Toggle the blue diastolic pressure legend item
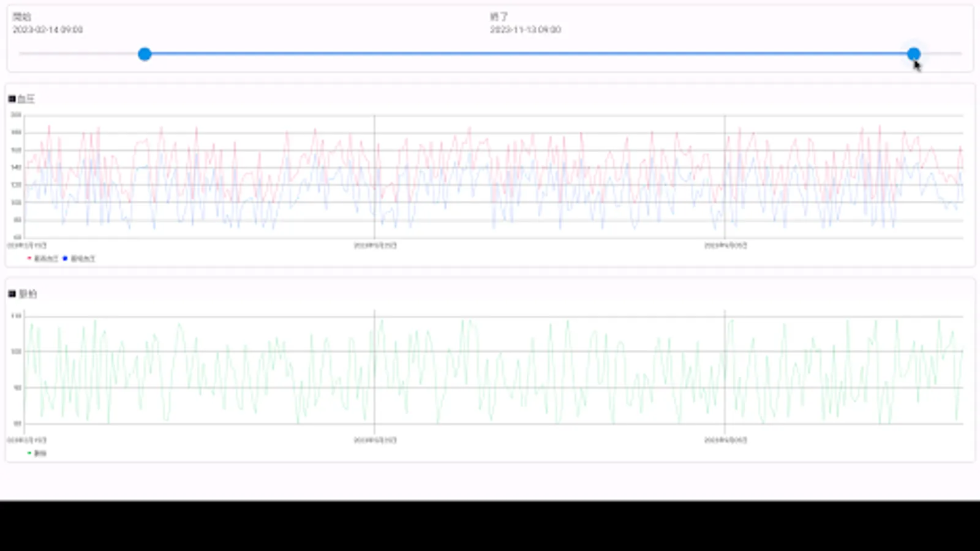This screenshot has width=980, height=551. tap(79, 258)
